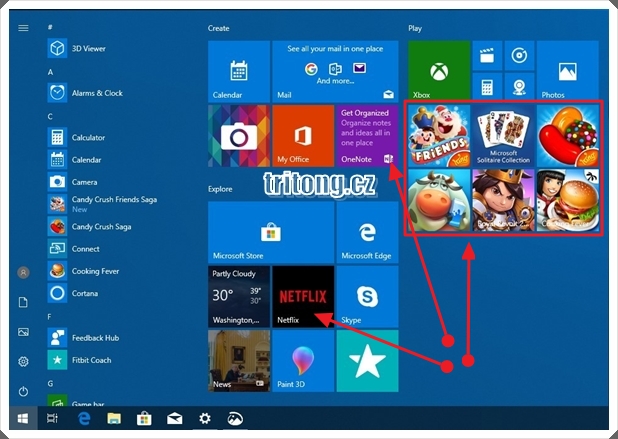
Task: Launch Alarms & Clock from the list
Action: point(102,93)
